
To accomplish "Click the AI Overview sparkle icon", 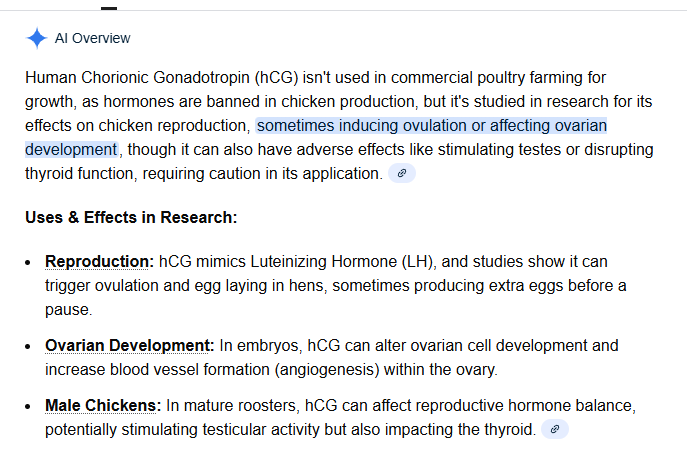I will [x=36, y=38].
